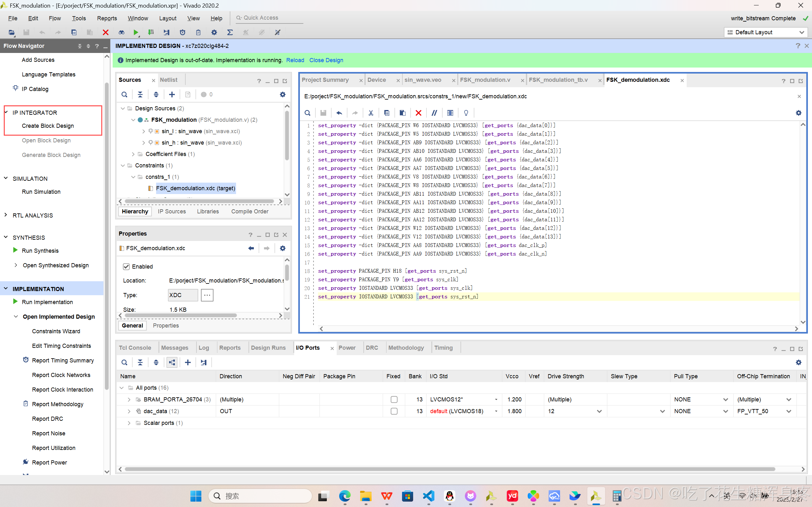This screenshot has width=812, height=507.
Task: Expand the RTL ANALYSIS section
Action: tap(6, 215)
